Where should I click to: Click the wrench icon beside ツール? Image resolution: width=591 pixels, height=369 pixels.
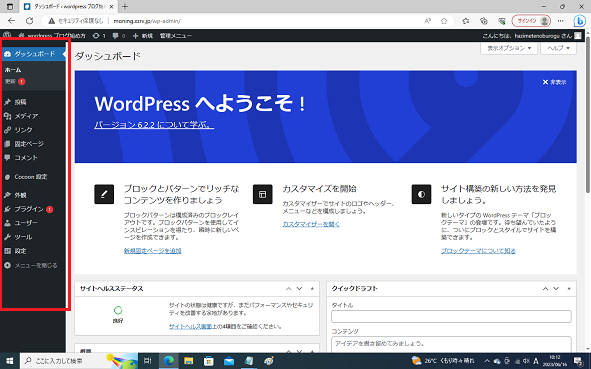point(7,237)
